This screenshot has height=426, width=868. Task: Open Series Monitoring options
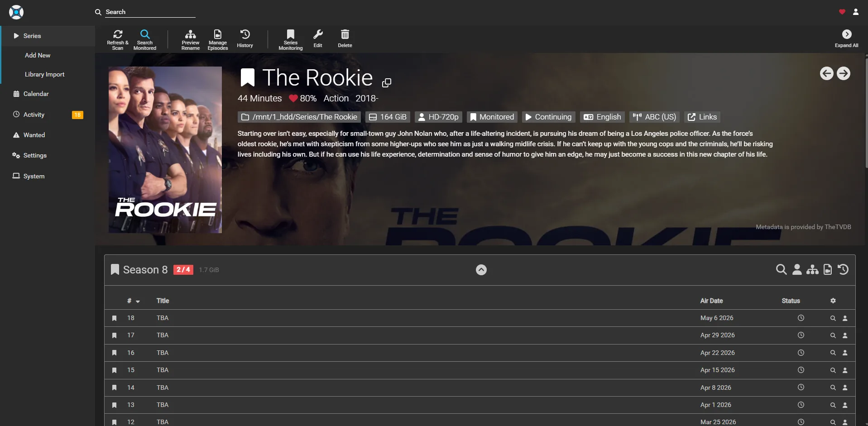click(x=291, y=39)
